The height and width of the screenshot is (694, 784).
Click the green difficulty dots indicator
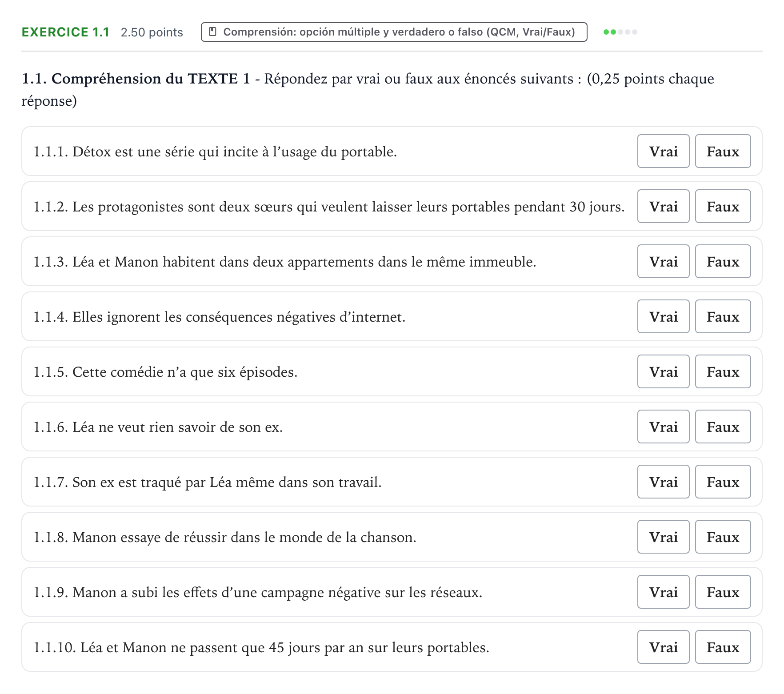point(620,32)
